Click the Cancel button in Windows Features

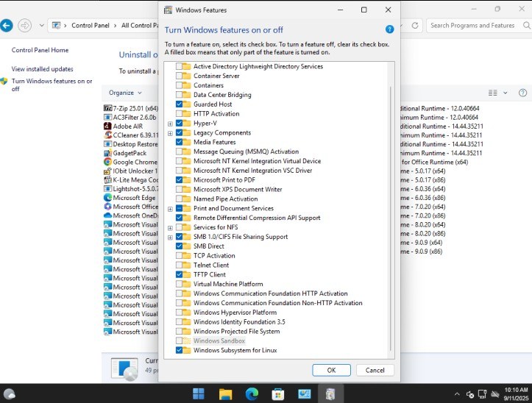click(x=375, y=370)
